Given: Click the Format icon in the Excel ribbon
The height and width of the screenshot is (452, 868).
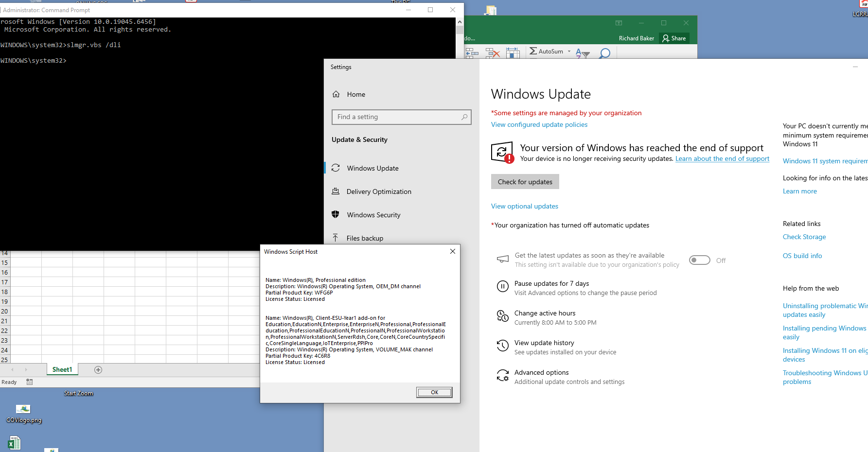Looking at the screenshot, I should coord(513,52).
